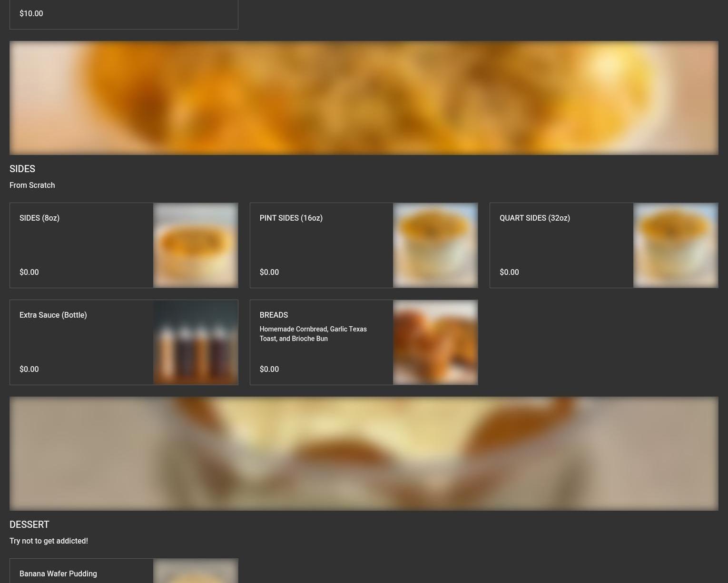728x583 pixels.
Task: Click the BREADS photo thumbnail
Action: coord(435,342)
